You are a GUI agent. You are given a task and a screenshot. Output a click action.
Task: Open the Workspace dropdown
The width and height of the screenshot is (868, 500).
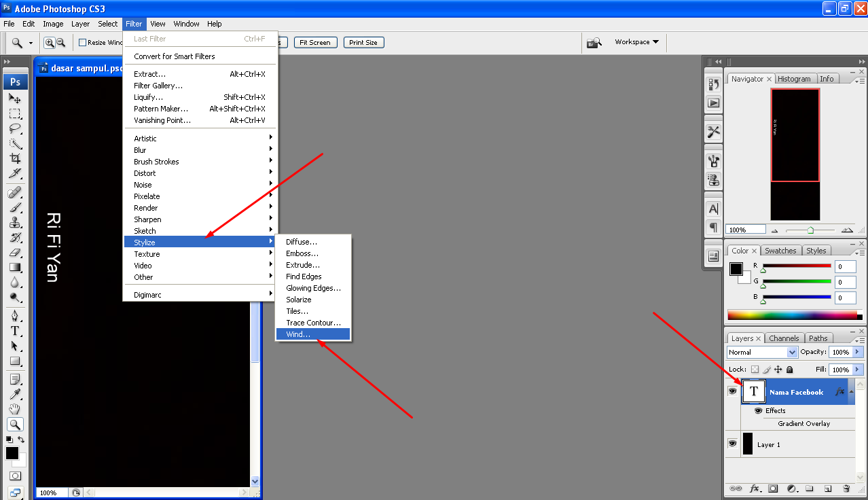[x=636, y=42]
